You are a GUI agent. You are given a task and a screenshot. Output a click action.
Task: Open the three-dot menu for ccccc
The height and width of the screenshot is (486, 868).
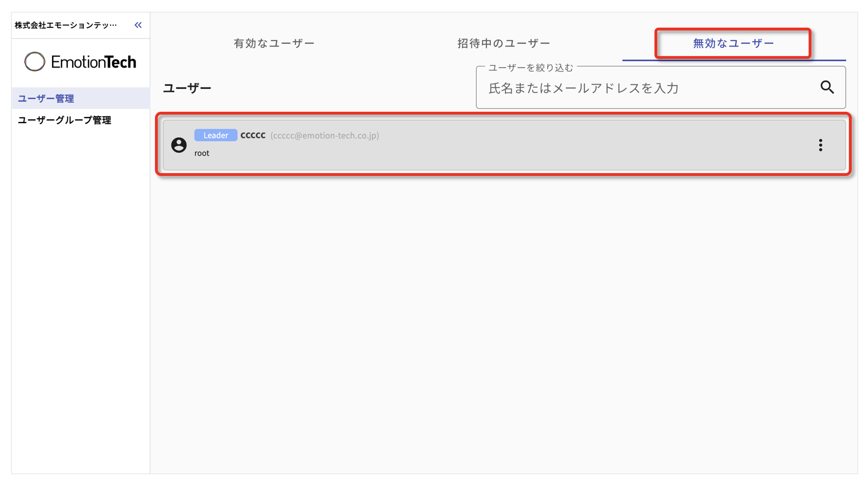pyautogui.click(x=820, y=145)
